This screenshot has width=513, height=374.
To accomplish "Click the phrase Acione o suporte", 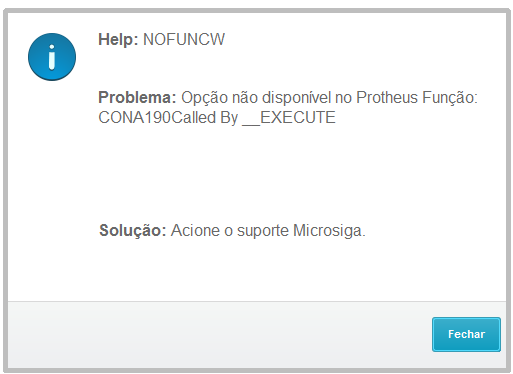I will tap(230, 230).
